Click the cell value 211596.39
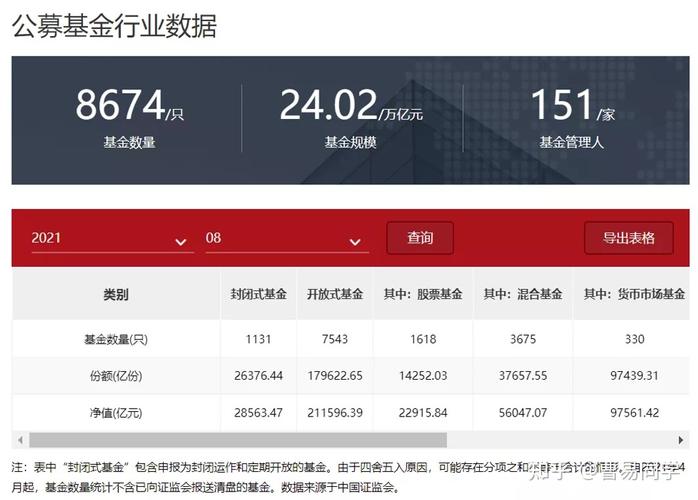 click(335, 413)
